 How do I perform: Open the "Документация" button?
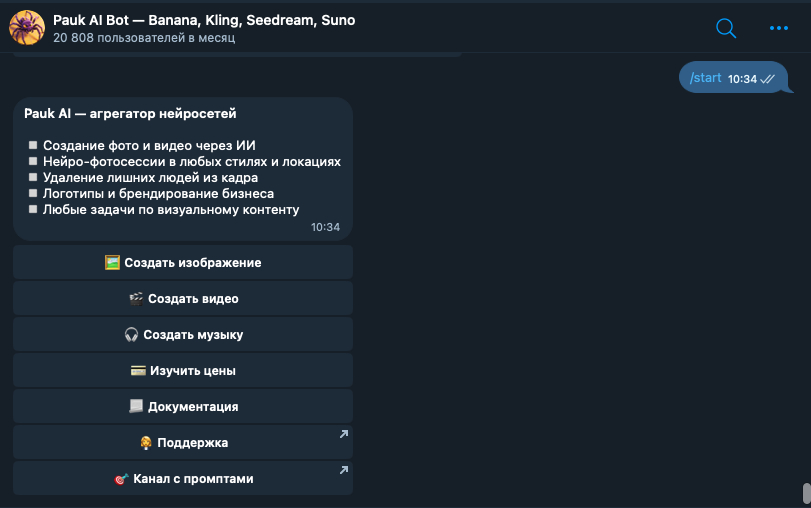click(x=183, y=406)
